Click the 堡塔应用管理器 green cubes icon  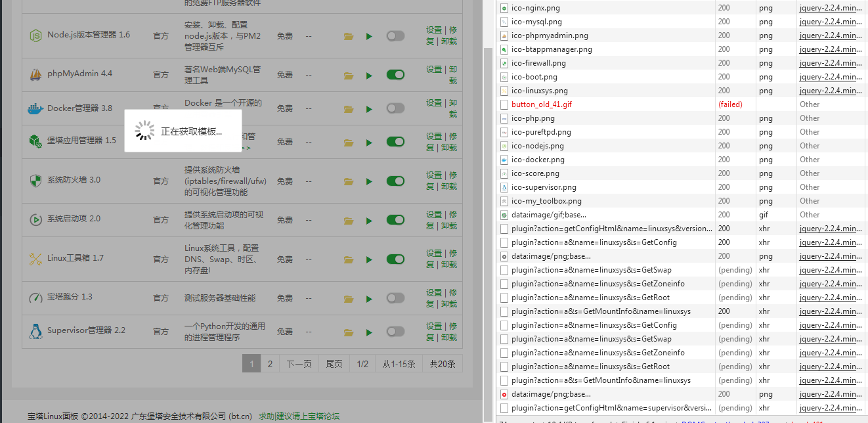pos(35,141)
